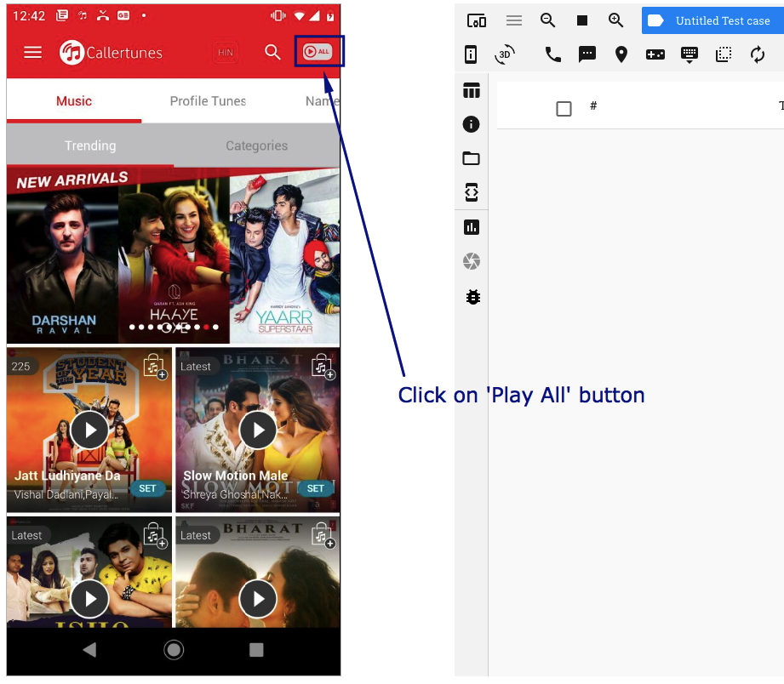Screen dimensions: 784x684
Task: Toggle the HIN language button
Action: [226, 52]
